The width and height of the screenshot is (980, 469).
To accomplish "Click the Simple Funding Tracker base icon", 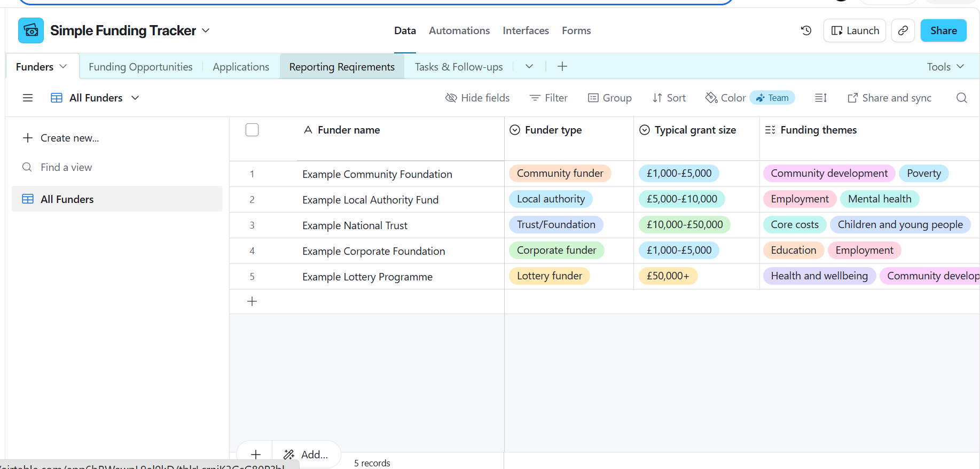I will pos(31,30).
